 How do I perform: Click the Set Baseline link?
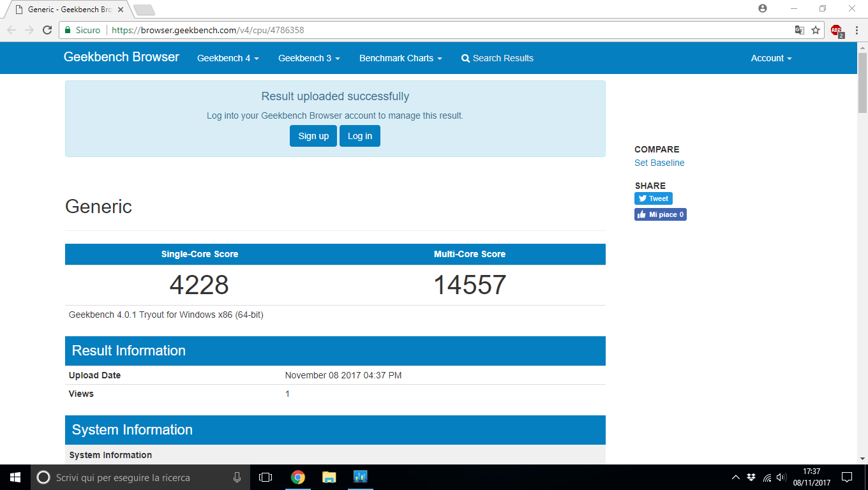[x=659, y=163]
